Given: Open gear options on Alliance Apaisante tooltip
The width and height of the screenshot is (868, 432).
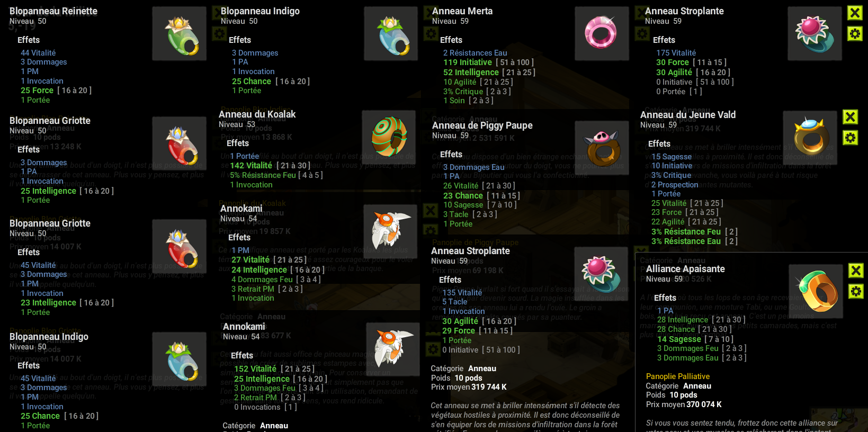Looking at the screenshot, I should coord(855,291).
